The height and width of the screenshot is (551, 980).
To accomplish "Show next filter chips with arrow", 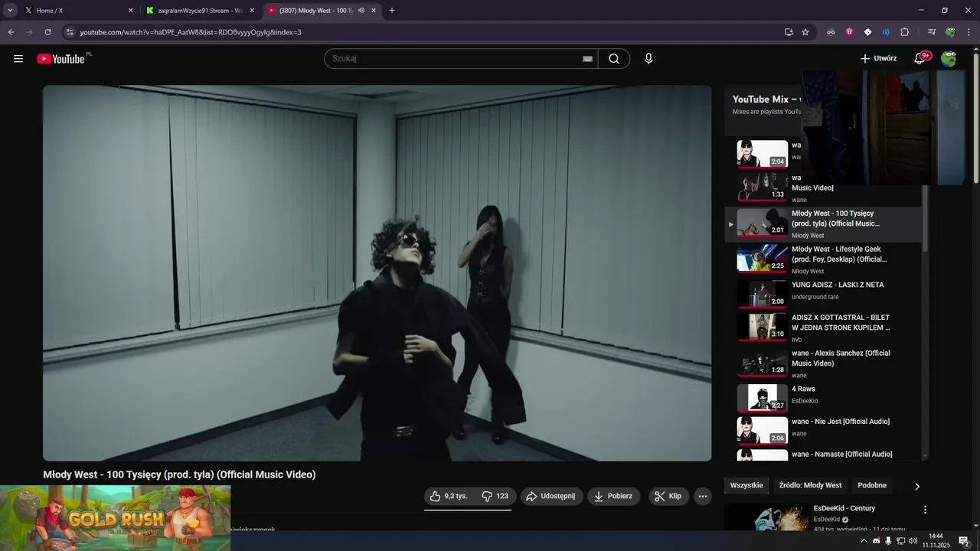I will pyautogui.click(x=917, y=486).
